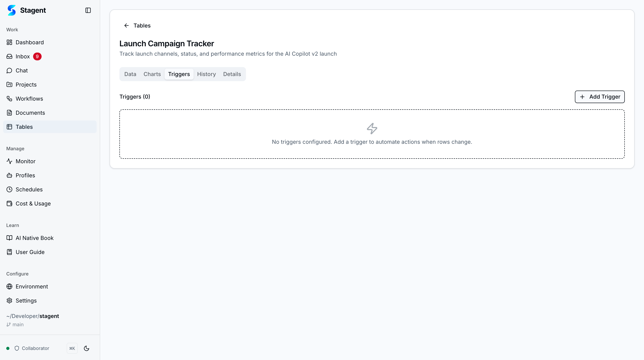Viewport: 644px width, 360px height.
Task: Open the Collaborator switcher
Action: pyautogui.click(x=36, y=348)
